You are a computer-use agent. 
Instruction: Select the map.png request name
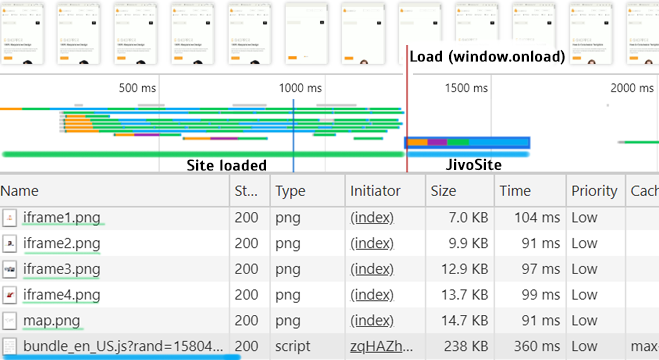coord(51,321)
